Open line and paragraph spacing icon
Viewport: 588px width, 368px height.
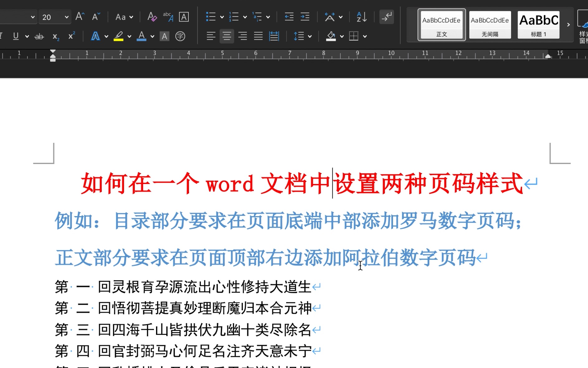click(299, 36)
